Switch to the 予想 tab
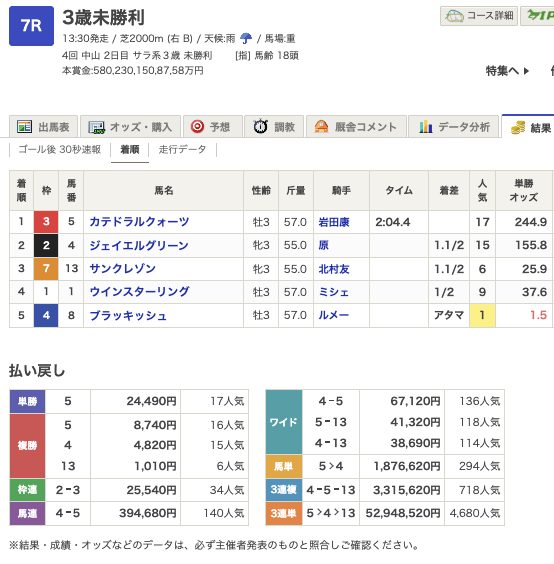The image size is (554, 564). [213, 127]
